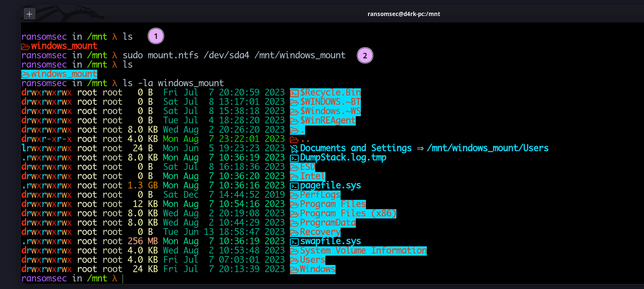Select the folder icon next to System Volume Information

294,250
